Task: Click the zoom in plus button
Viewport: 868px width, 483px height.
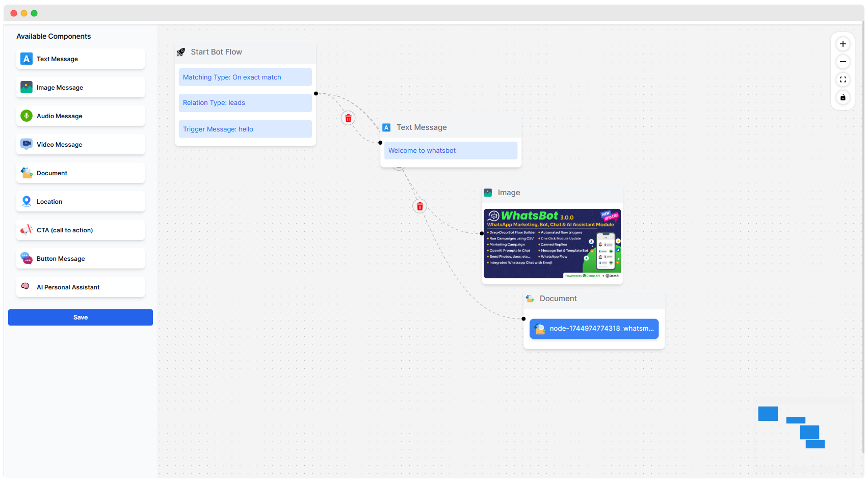Action: [x=843, y=44]
